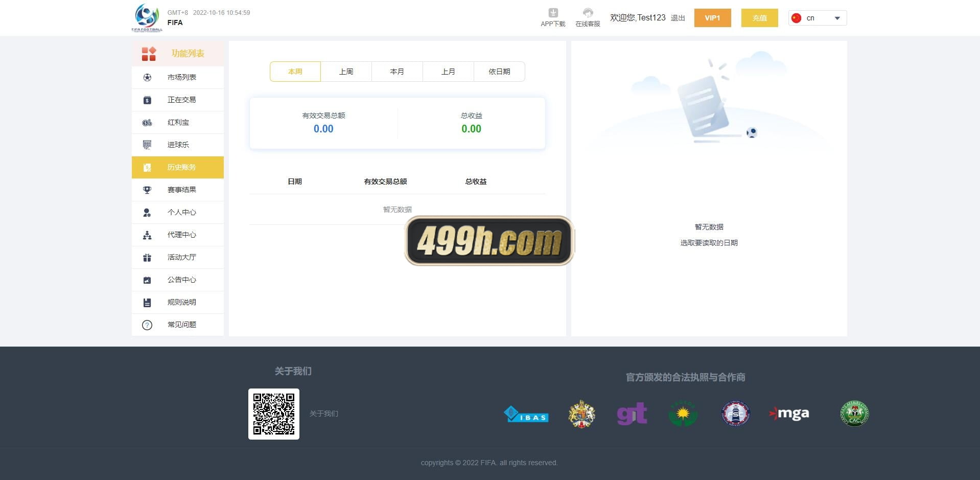Click the user icon beside 个人中心

pyautogui.click(x=147, y=213)
